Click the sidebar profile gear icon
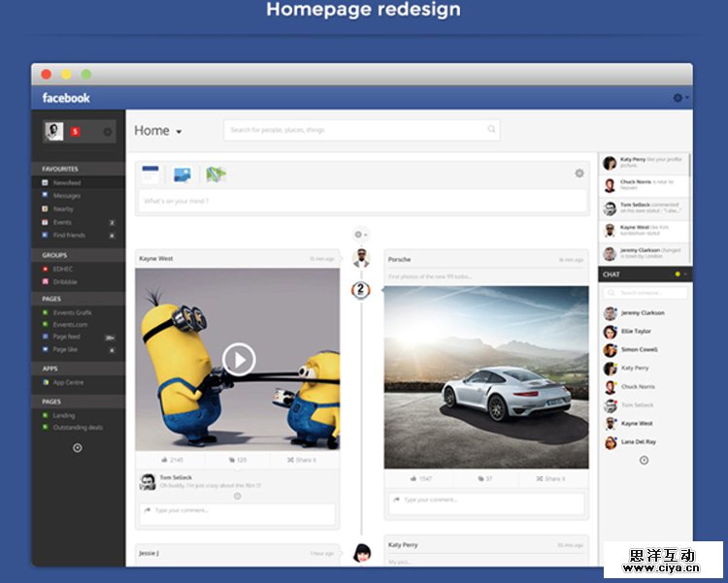The height and width of the screenshot is (583, 728). (107, 132)
